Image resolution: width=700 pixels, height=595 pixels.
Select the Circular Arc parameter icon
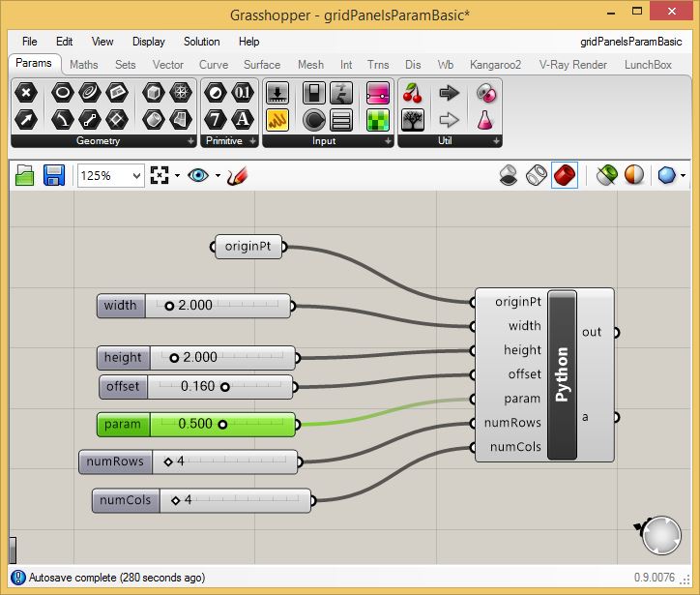pos(63,120)
